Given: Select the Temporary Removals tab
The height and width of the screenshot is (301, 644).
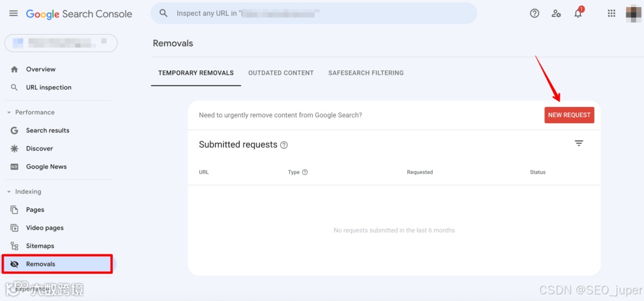Looking at the screenshot, I should [196, 73].
